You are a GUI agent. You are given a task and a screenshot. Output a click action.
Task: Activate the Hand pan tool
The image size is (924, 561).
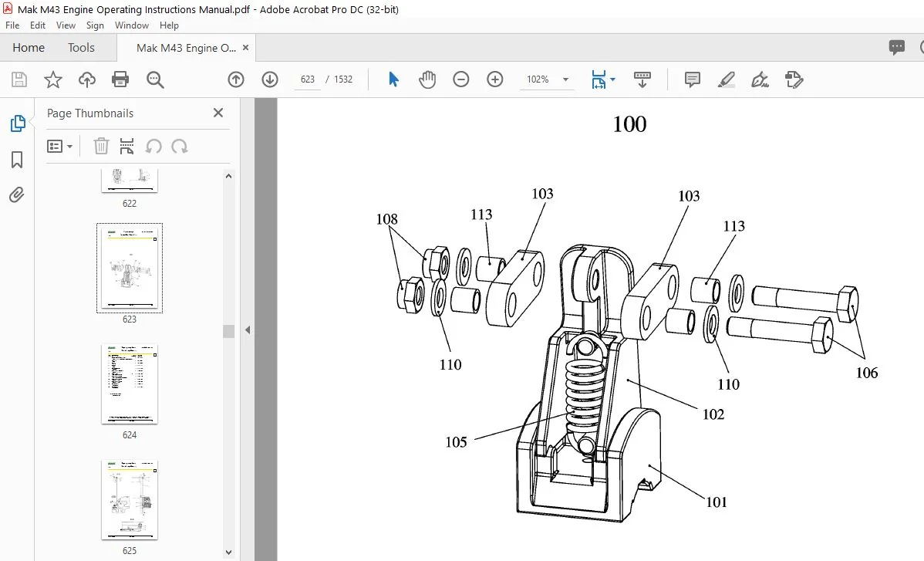[x=427, y=79]
